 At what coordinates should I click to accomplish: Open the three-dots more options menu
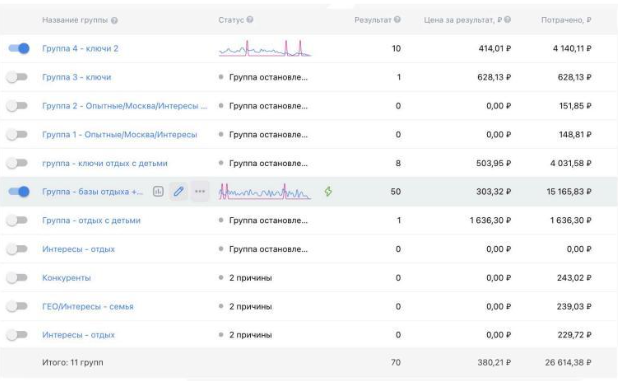tap(200, 191)
